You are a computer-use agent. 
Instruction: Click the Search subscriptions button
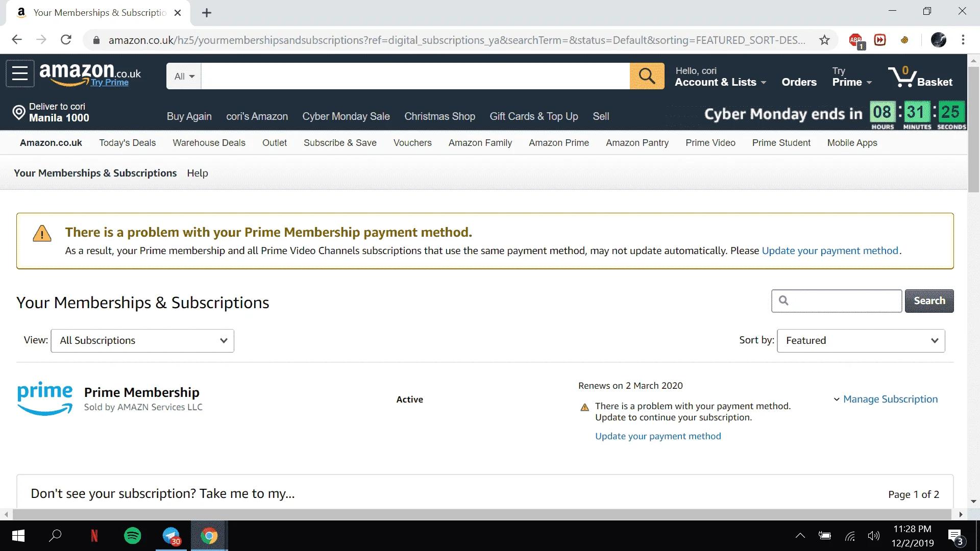pyautogui.click(x=929, y=300)
